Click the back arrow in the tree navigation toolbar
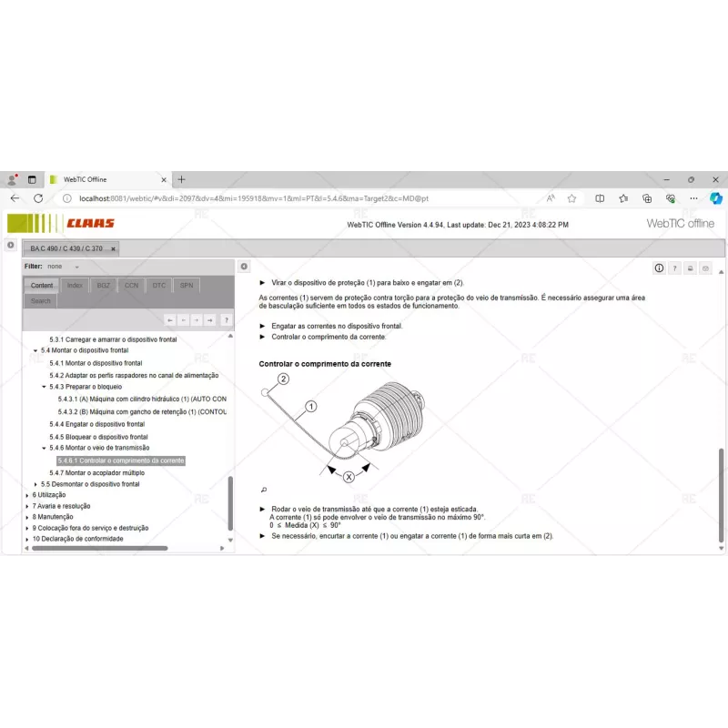Viewport: 728px width, 728px height. click(170, 320)
